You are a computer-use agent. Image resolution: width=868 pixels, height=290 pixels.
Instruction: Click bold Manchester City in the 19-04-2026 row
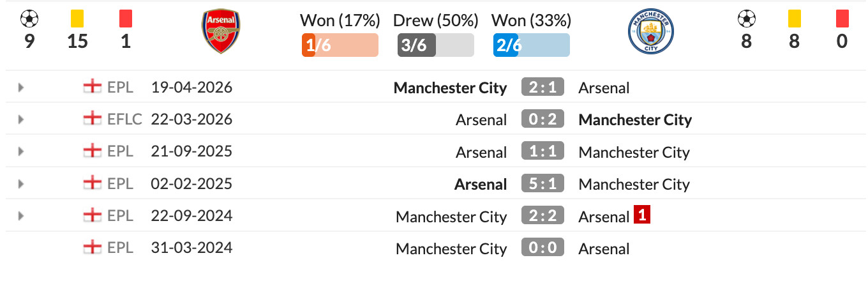(x=450, y=88)
